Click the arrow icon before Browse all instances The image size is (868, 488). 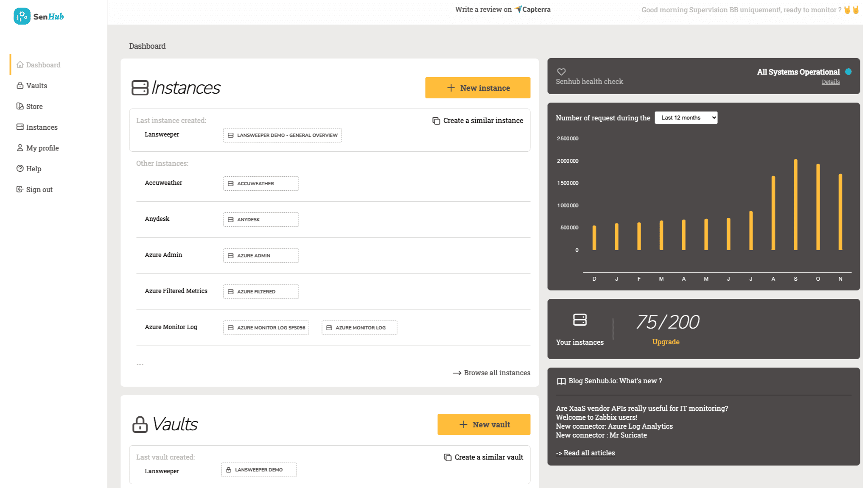[457, 373]
